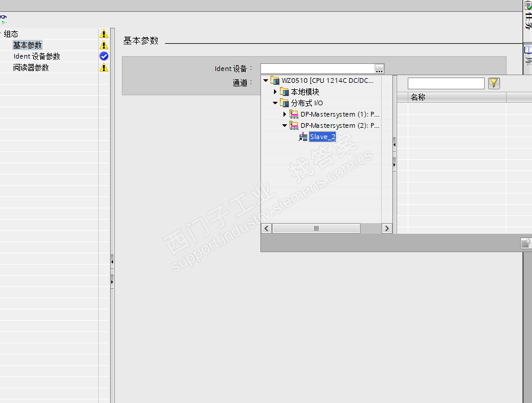This screenshot has width=532, height=403.
Task: Click the warning icon beside 组态
Action: [104, 34]
